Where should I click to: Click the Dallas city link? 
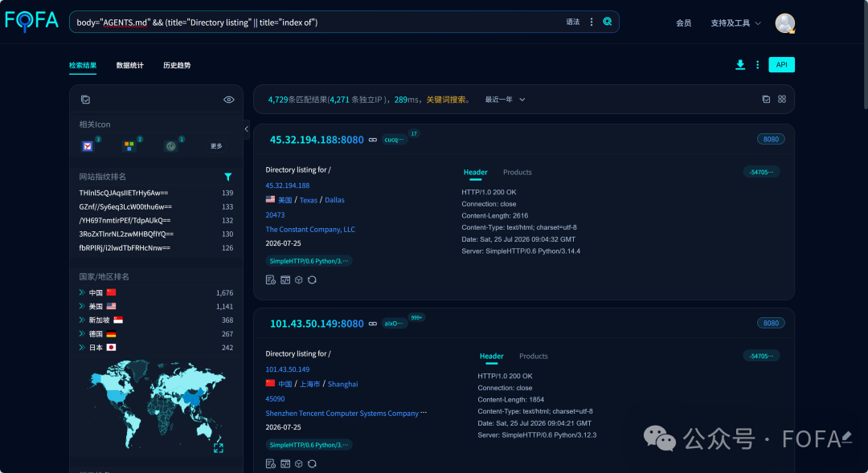[x=334, y=200]
